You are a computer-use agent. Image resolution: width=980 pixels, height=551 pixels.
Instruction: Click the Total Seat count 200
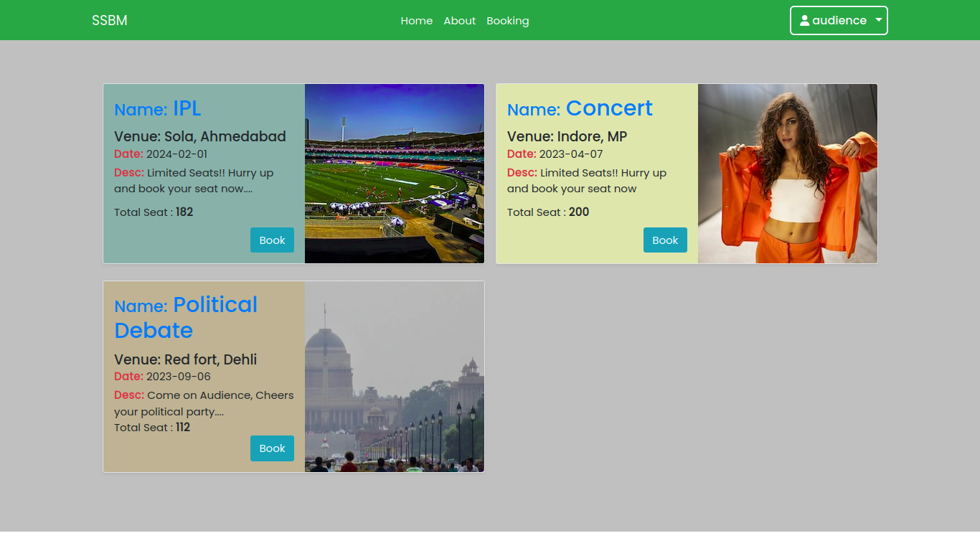pos(578,212)
